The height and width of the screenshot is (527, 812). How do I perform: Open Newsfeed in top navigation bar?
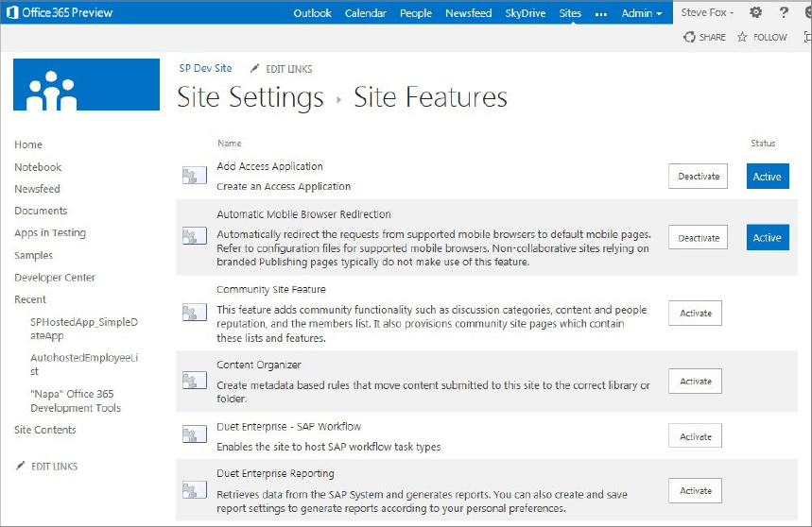[468, 13]
